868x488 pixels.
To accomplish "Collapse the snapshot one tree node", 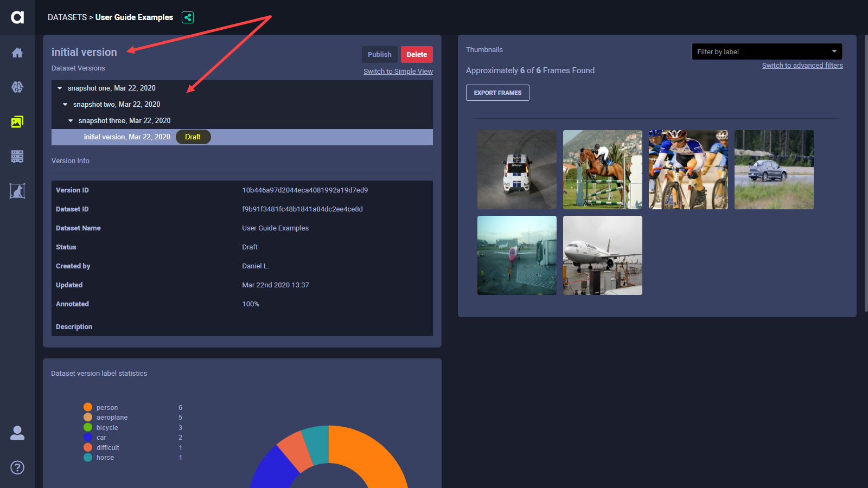I will 60,88.
